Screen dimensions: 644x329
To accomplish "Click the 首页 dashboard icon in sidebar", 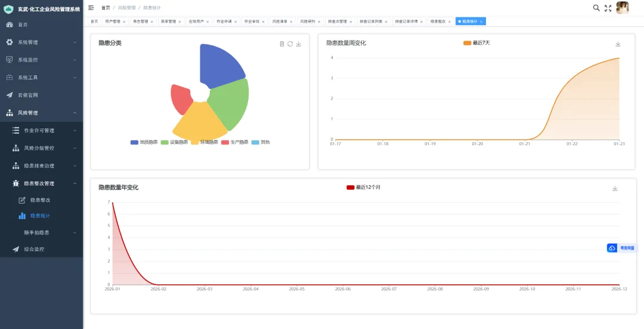I will click(10, 24).
